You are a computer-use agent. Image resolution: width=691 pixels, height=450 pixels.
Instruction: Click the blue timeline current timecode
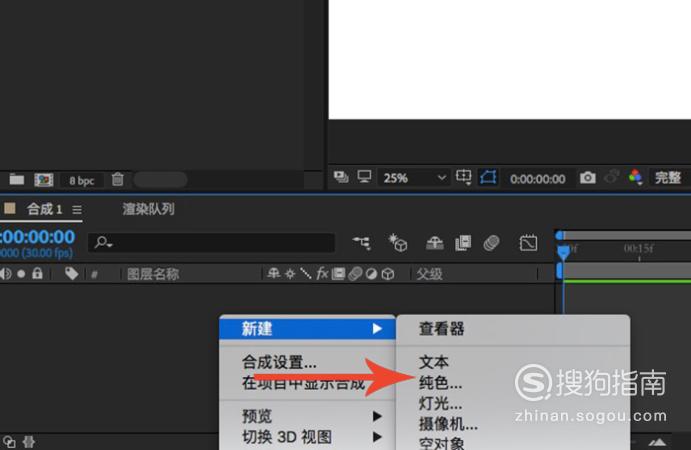(38, 237)
